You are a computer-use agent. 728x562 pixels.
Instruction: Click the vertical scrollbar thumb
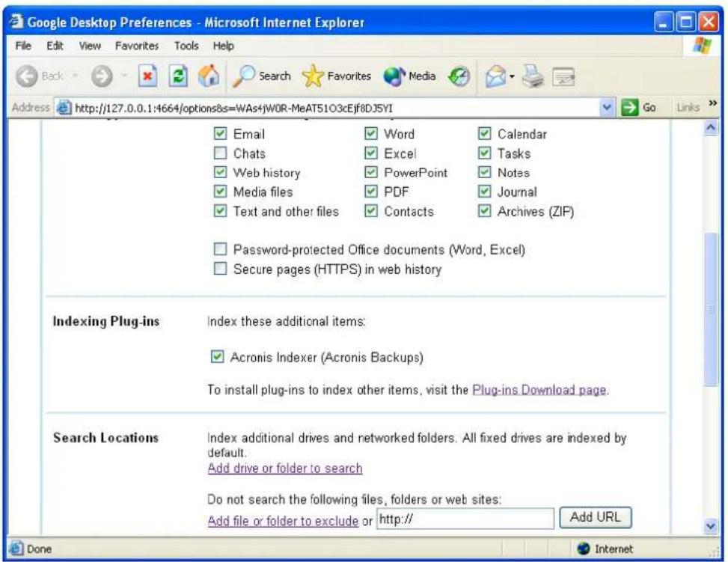point(711,309)
